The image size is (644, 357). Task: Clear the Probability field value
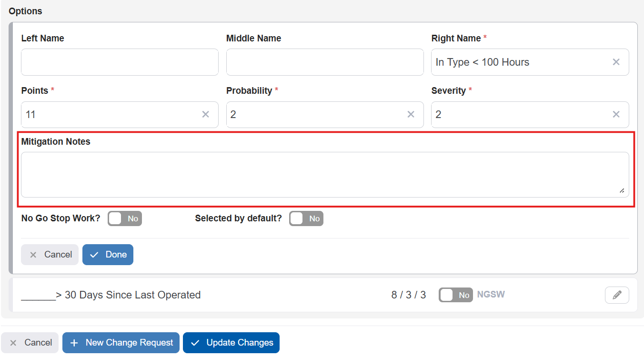click(x=411, y=115)
